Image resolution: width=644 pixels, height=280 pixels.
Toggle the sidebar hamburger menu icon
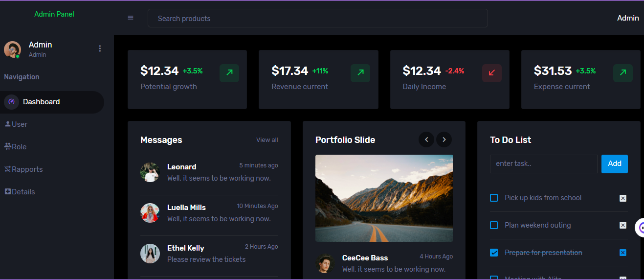pyautogui.click(x=131, y=18)
